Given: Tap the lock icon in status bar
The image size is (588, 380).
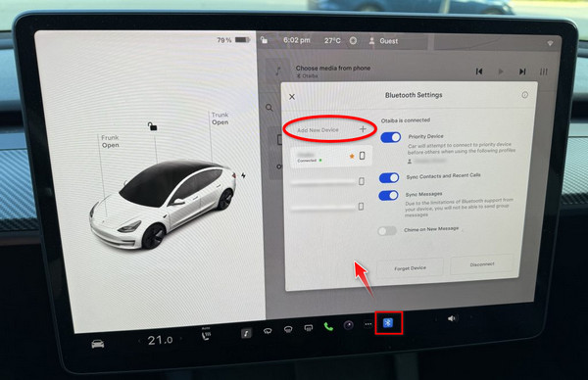Looking at the screenshot, I should coord(264,40).
